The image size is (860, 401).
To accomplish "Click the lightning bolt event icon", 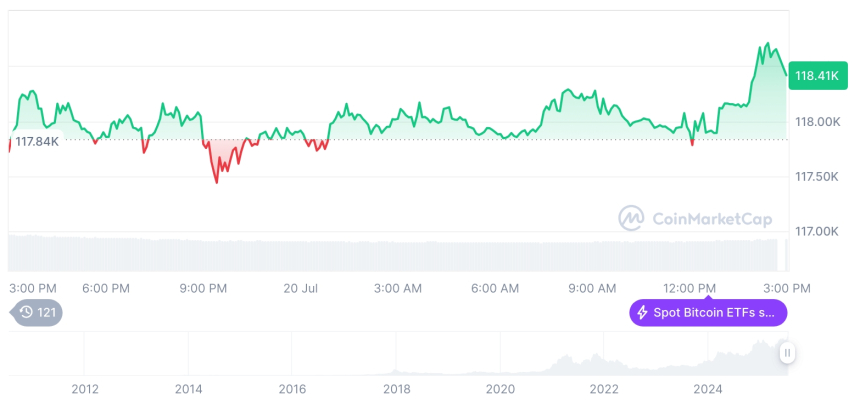I will click(x=641, y=313).
